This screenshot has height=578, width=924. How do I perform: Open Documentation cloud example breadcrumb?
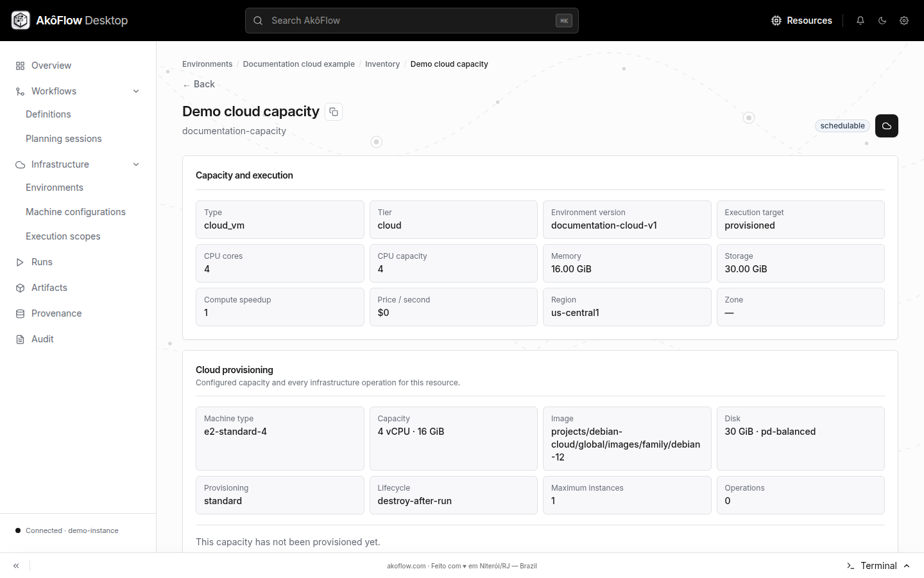(299, 64)
